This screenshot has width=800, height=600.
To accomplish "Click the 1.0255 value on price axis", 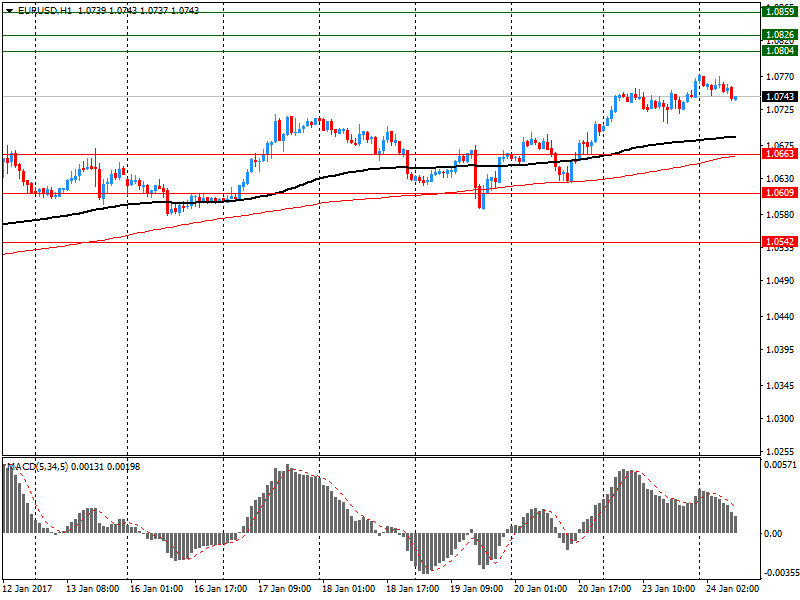I will click(x=780, y=452).
